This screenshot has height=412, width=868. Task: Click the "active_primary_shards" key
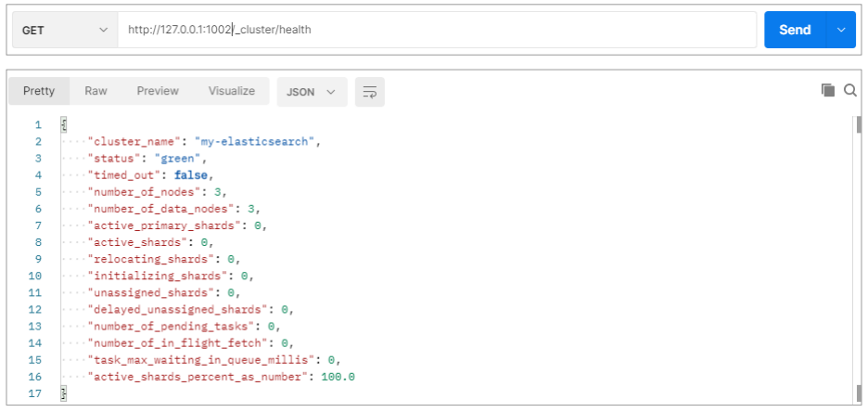[165, 225]
